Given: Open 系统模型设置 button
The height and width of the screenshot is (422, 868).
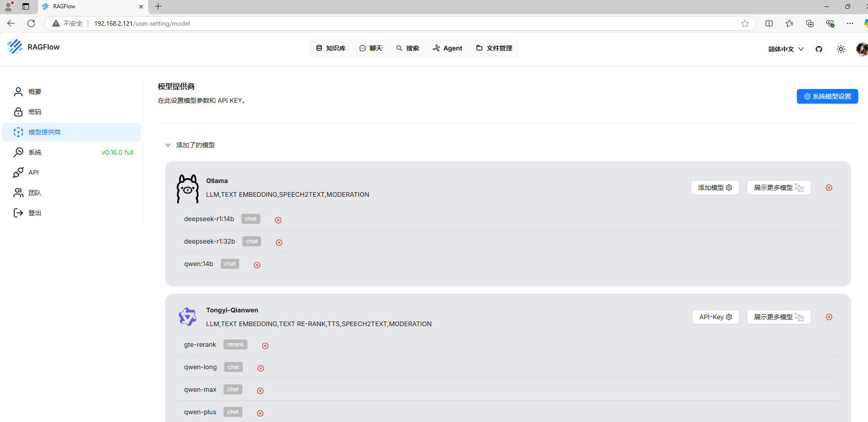Looking at the screenshot, I should [827, 96].
